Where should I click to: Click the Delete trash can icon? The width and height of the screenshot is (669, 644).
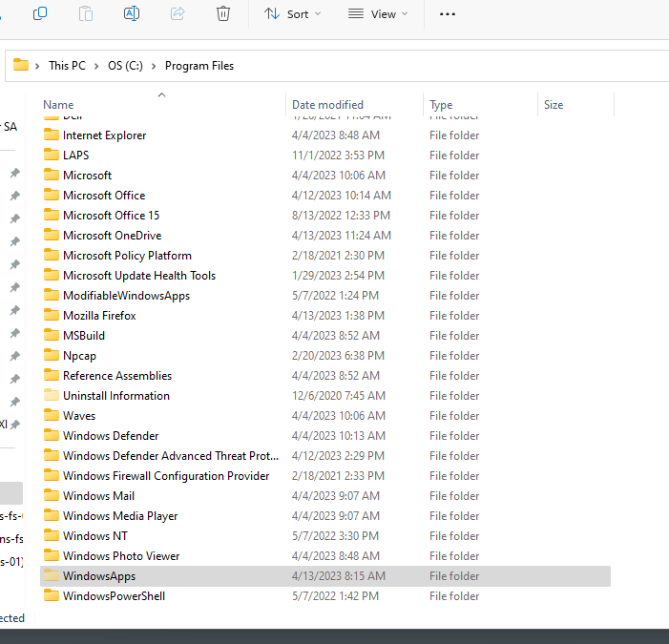pyautogui.click(x=223, y=13)
